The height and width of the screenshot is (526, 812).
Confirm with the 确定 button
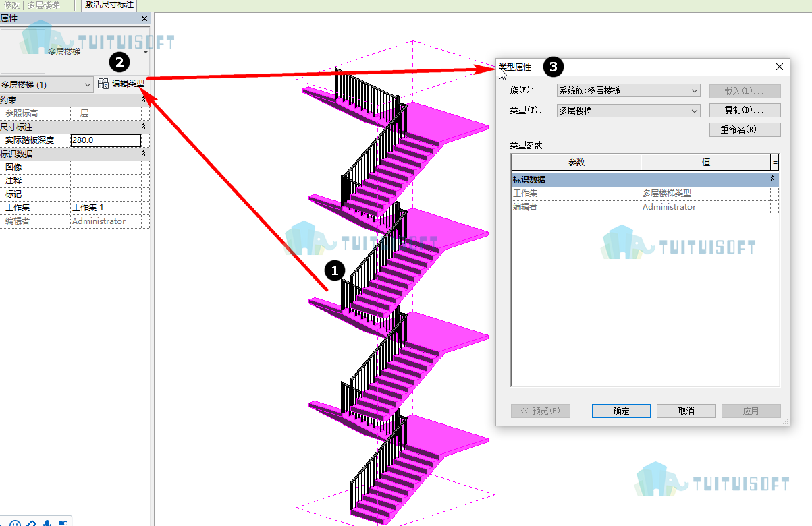(x=622, y=411)
